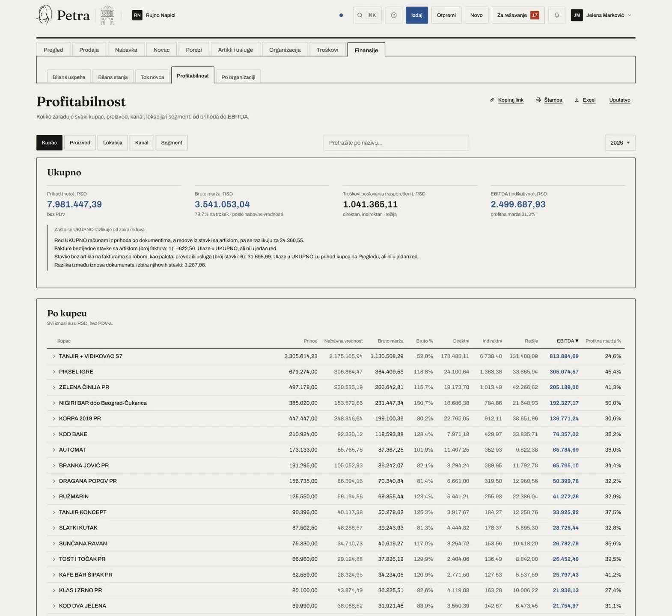The height and width of the screenshot is (616, 672).
Task: Sort by EBITDA column header
Action: [x=568, y=341]
